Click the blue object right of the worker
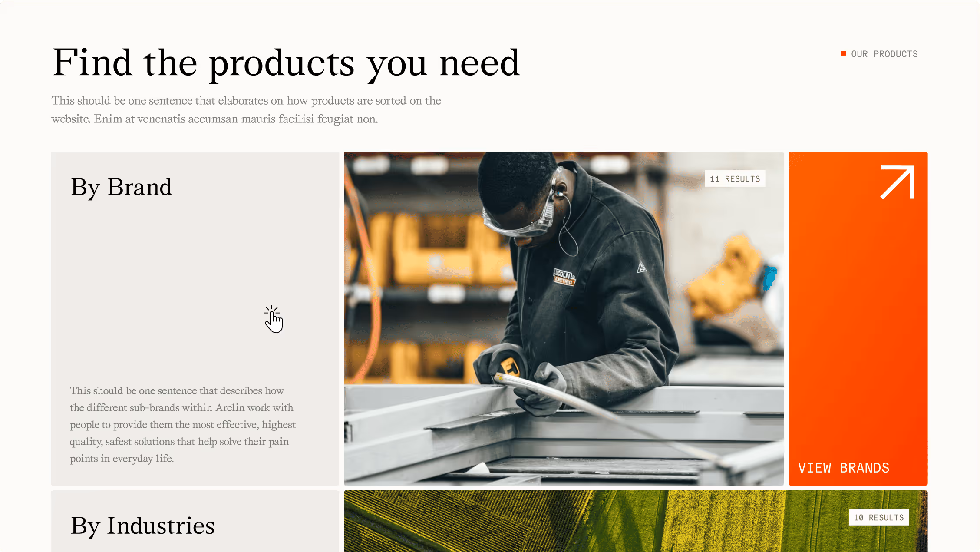 tap(769, 278)
